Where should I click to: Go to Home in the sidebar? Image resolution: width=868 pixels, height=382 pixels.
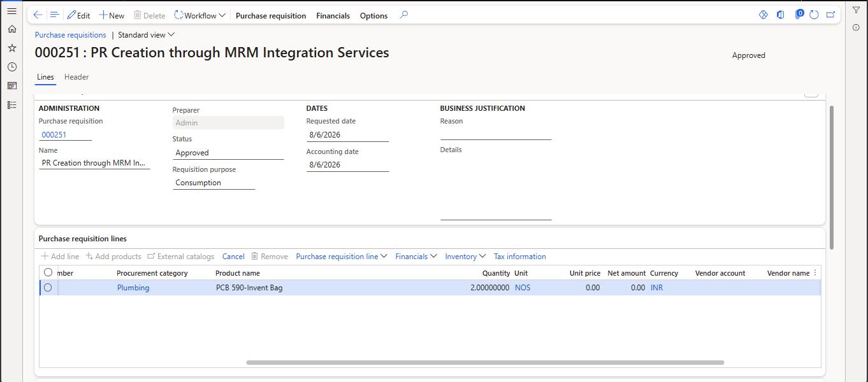tap(11, 29)
